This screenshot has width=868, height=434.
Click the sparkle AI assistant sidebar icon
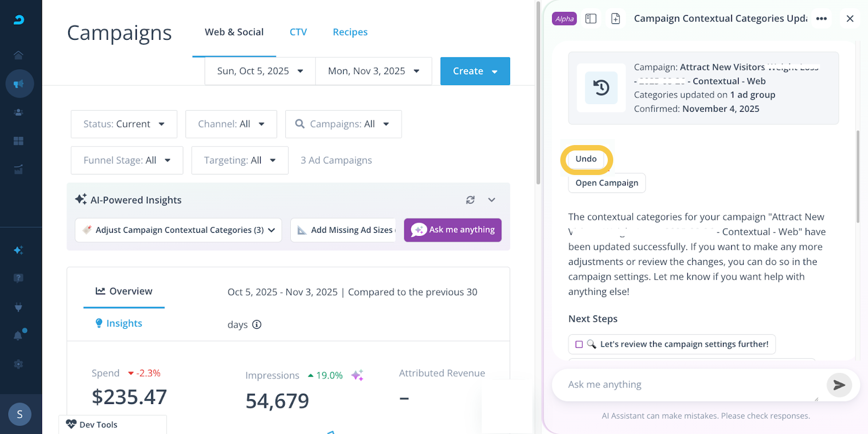19,250
